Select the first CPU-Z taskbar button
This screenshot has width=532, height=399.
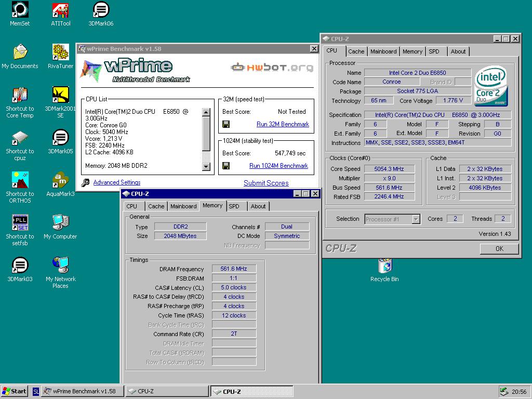pyautogui.click(x=167, y=391)
